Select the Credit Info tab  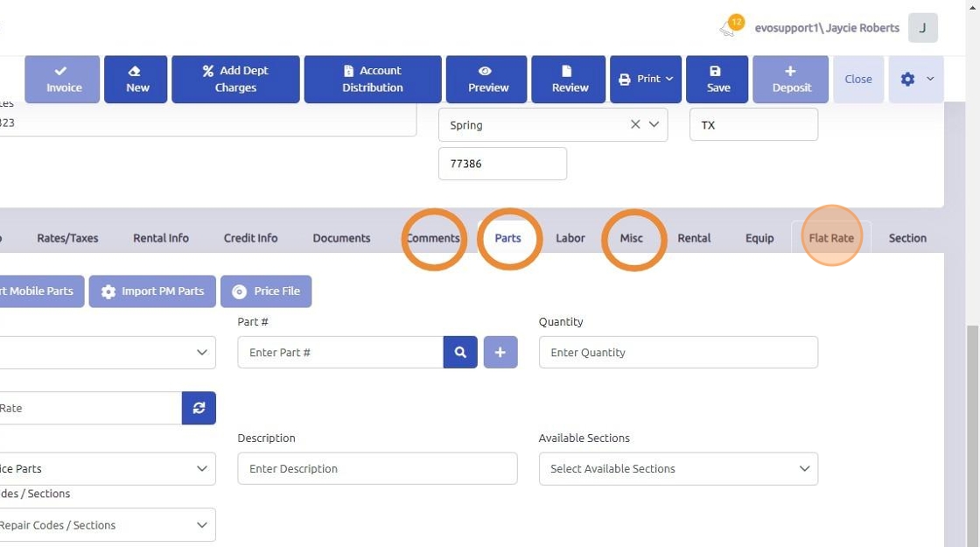[x=250, y=238]
